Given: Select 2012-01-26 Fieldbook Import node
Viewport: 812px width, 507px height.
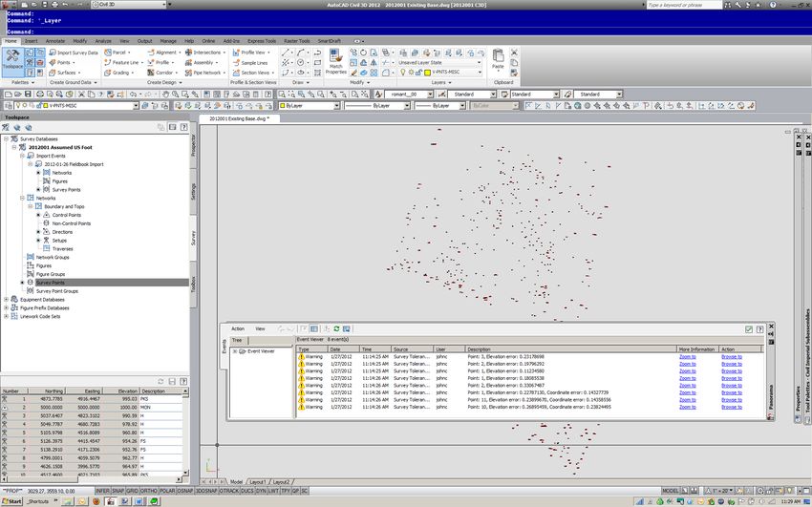Looking at the screenshot, I should [x=75, y=164].
